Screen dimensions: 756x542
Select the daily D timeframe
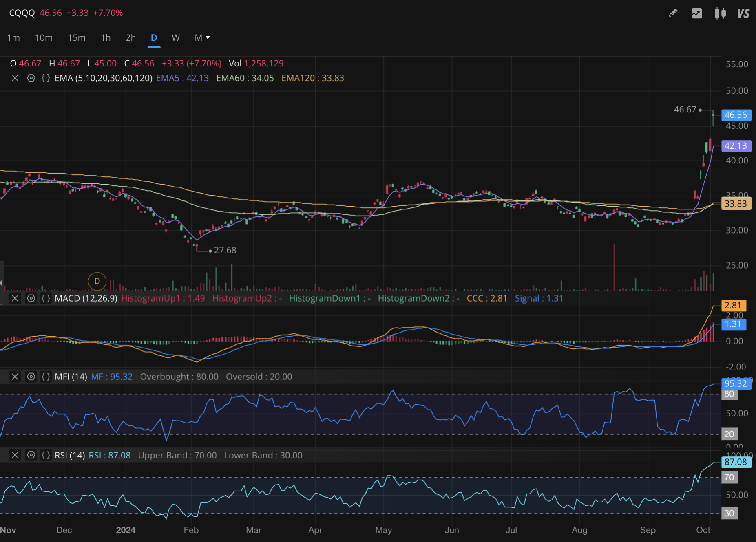click(x=154, y=37)
